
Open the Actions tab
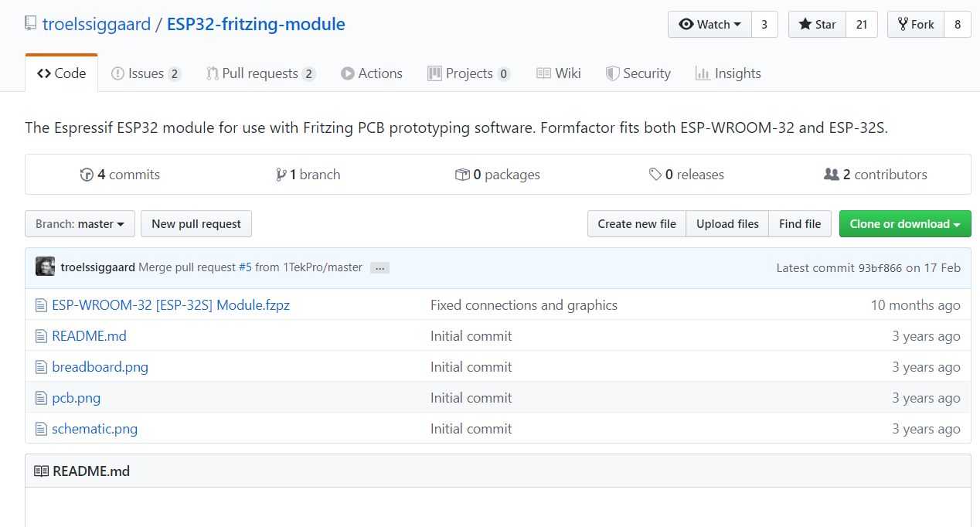[372, 73]
